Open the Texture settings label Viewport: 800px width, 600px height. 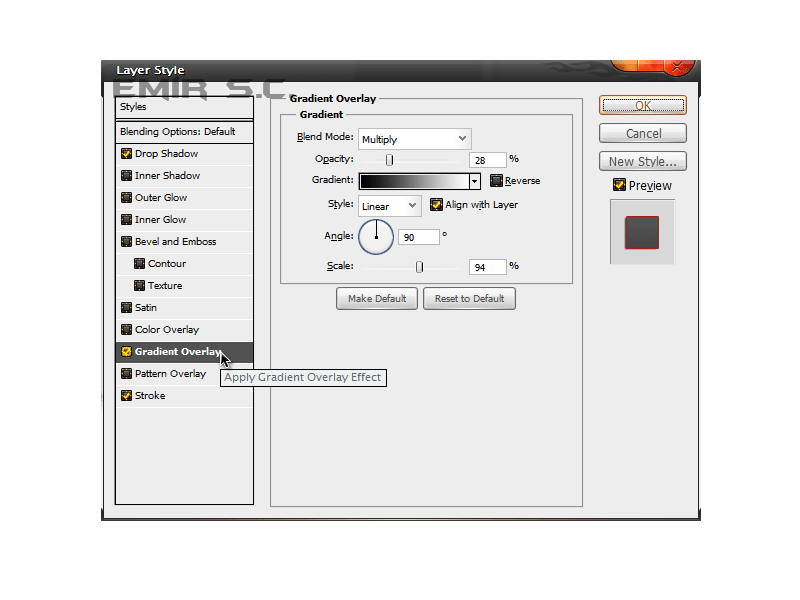pyautogui.click(x=165, y=285)
